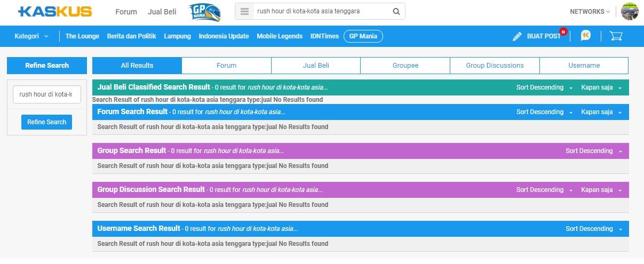The width and height of the screenshot is (644, 264).
Task: Open the Kaskus chat bubble icon
Action: click(x=586, y=36)
